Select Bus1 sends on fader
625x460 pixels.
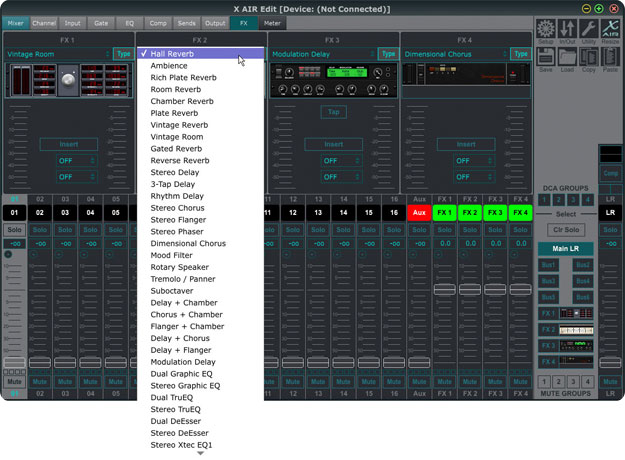tap(548, 265)
